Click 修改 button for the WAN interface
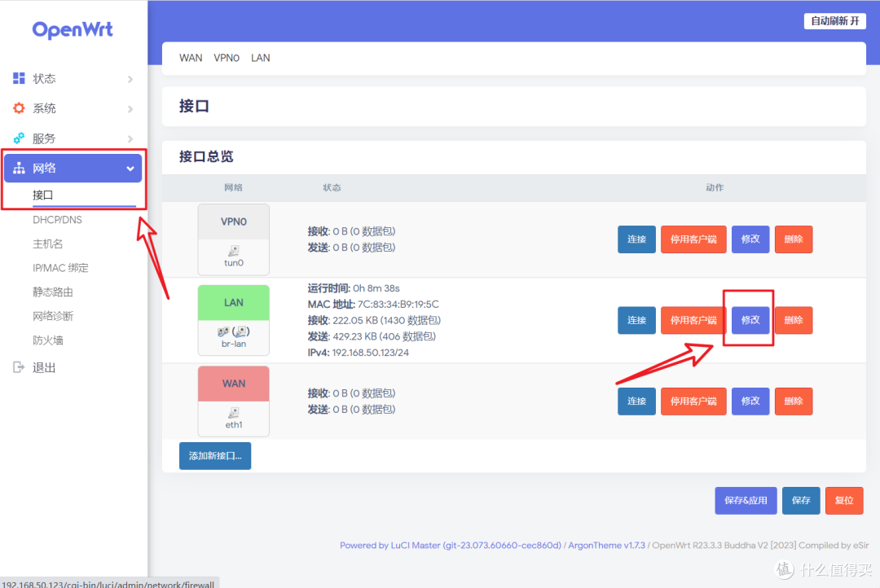880x588 pixels. (x=750, y=401)
